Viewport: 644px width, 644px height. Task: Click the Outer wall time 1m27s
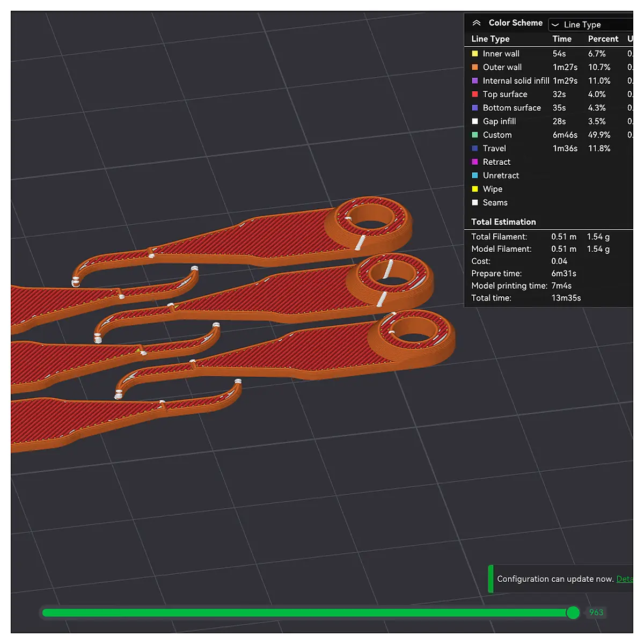[565, 67]
